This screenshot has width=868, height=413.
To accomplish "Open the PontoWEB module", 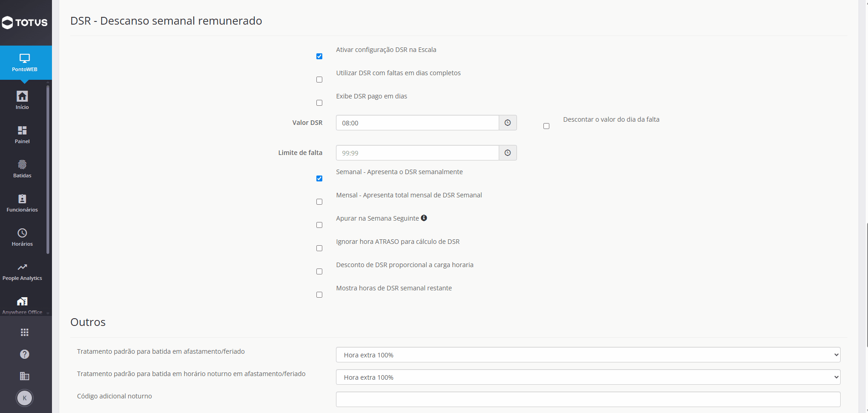I will [x=25, y=62].
